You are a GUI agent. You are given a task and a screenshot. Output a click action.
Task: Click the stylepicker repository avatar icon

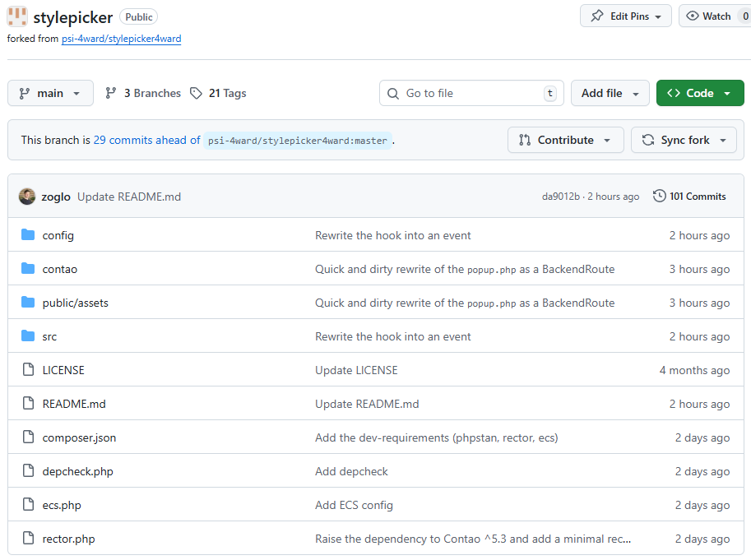pyautogui.click(x=17, y=16)
